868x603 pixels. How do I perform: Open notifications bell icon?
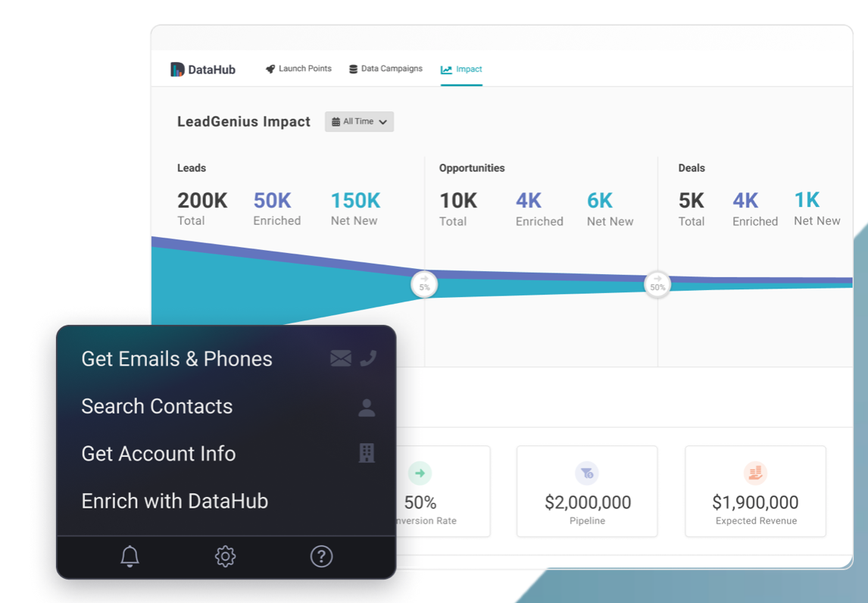point(130,556)
